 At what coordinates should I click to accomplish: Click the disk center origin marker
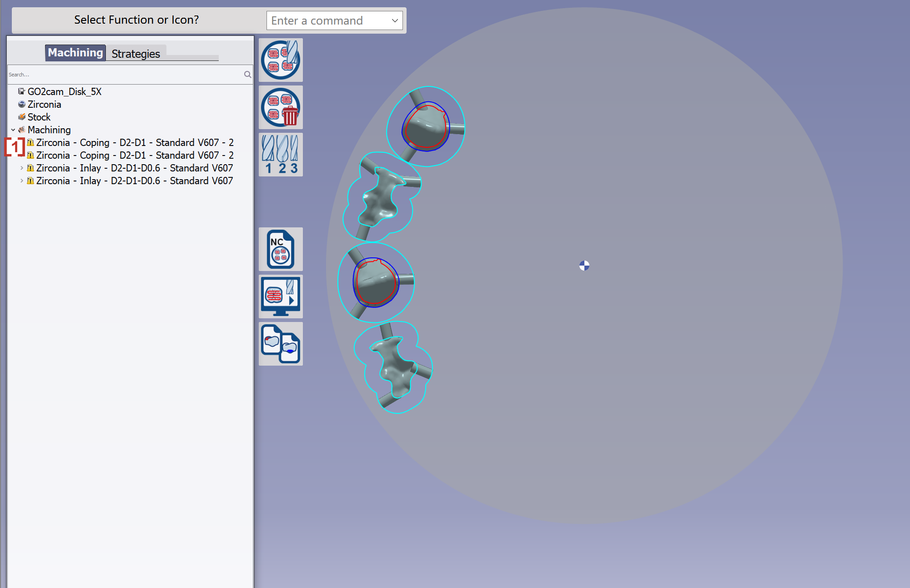(584, 266)
